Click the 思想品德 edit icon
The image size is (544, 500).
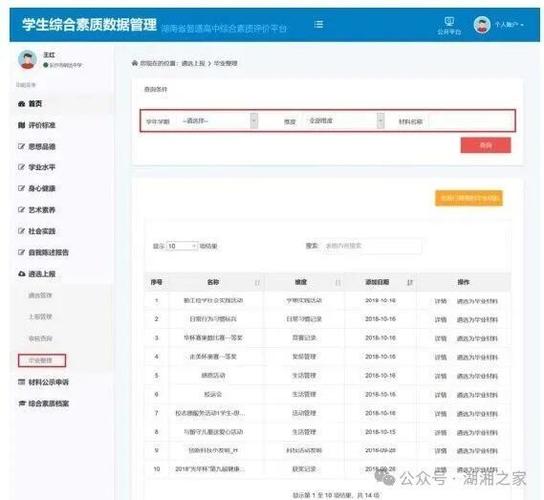pyautogui.click(x=22, y=146)
